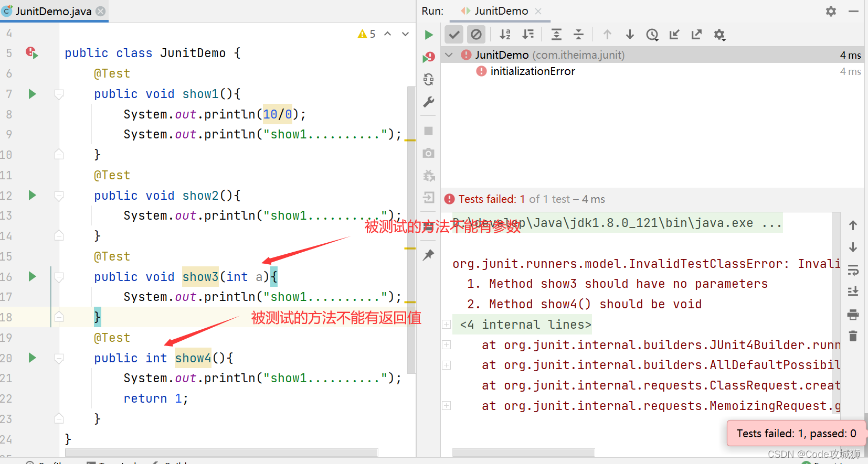This screenshot has width=868, height=464.
Task: Rerun the JunitDemo tests with green play button
Action: [429, 35]
